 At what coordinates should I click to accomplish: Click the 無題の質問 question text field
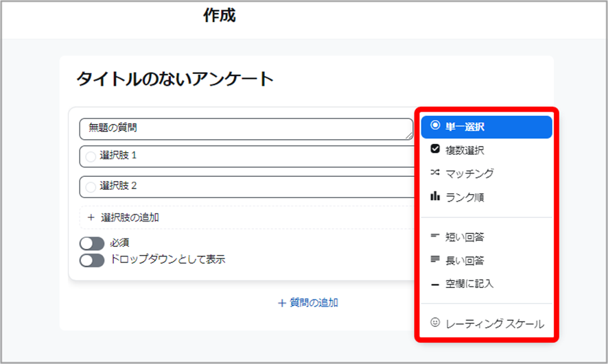[x=246, y=129]
